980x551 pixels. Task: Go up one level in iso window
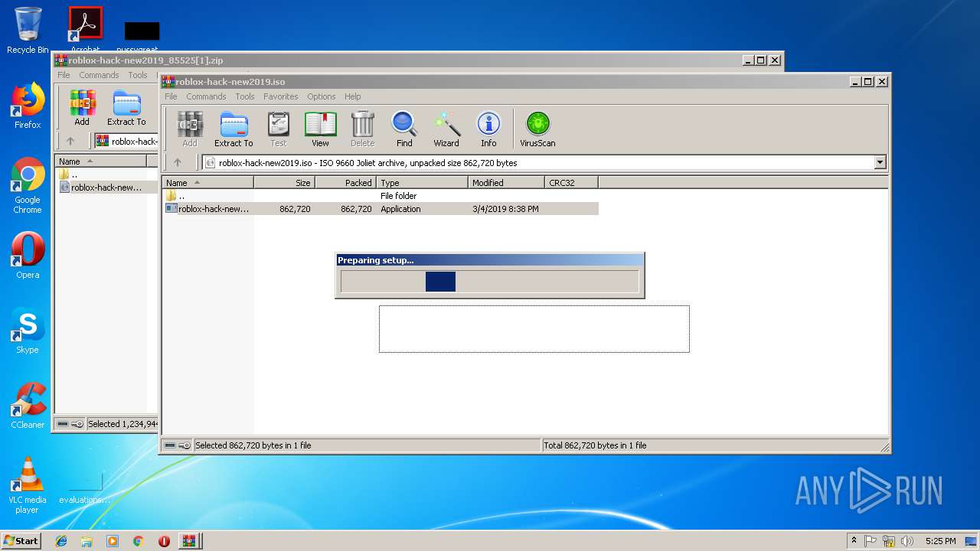[178, 162]
